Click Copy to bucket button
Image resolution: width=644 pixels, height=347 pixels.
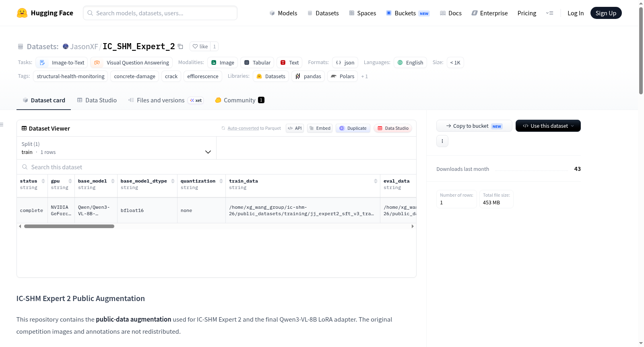[x=474, y=126]
